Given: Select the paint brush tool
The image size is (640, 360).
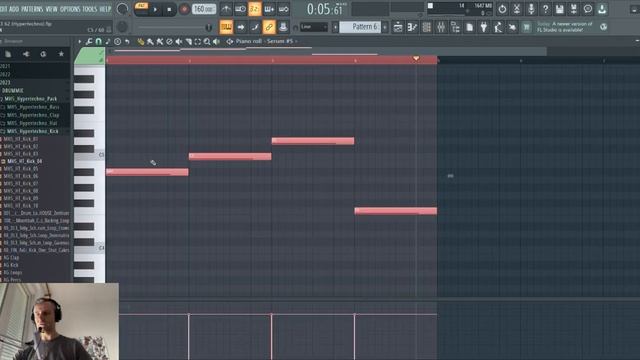Looking at the screenshot, I should (x=150, y=41).
